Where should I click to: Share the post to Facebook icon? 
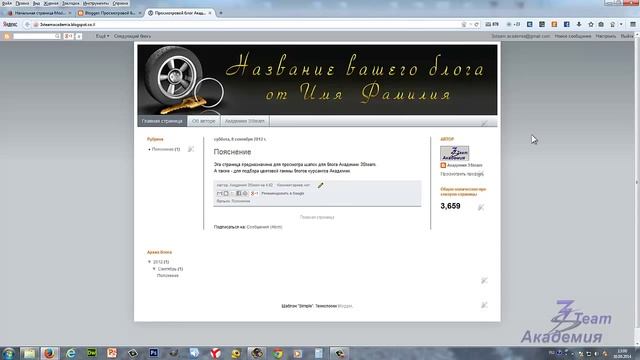click(239, 193)
